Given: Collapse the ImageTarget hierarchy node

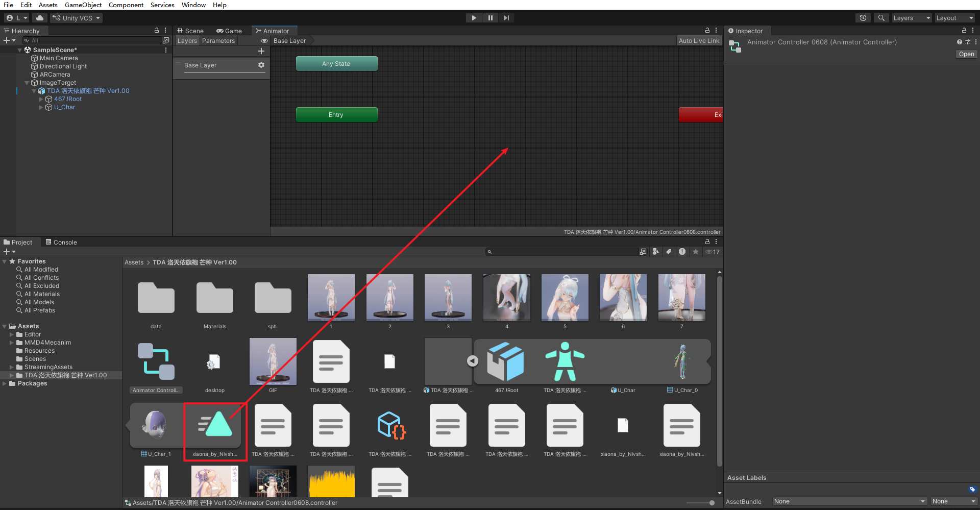Looking at the screenshot, I should (x=27, y=83).
